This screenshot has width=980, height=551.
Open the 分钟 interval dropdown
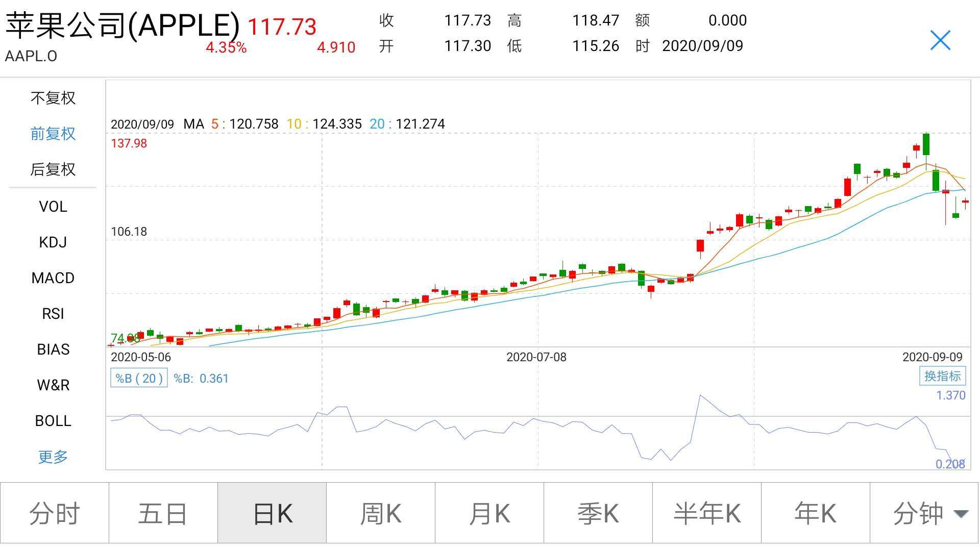(x=924, y=513)
